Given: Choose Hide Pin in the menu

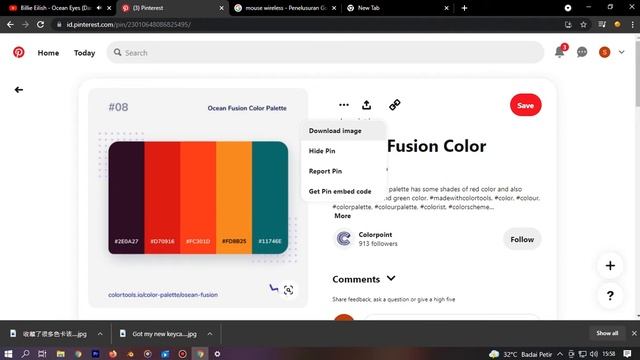Looking at the screenshot, I should pos(322,151).
